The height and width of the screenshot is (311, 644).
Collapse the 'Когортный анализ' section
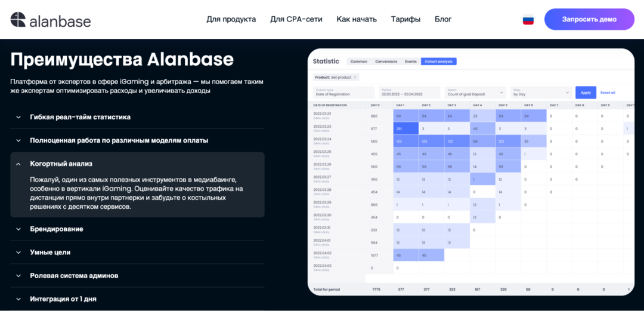pos(18,164)
